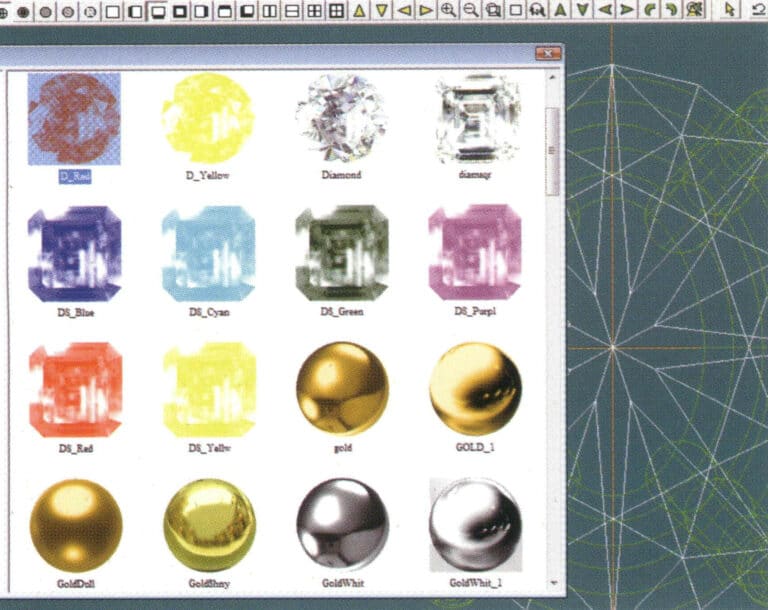Select the DS_Blue gem thumbnail
The height and width of the screenshot is (610, 768).
tap(74, 254)
